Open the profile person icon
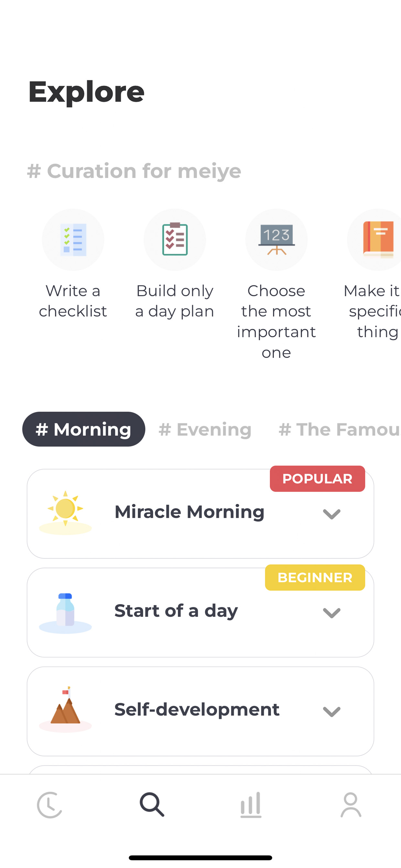Screen dimensions: 401x868 coord(351,805)
